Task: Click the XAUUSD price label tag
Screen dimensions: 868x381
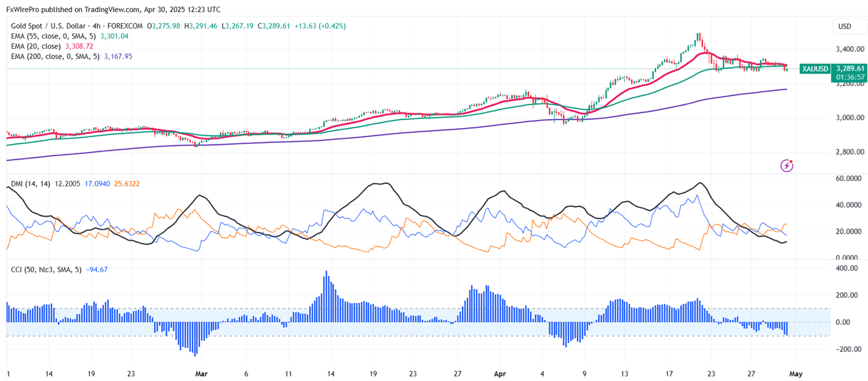Action: point(815,69)
